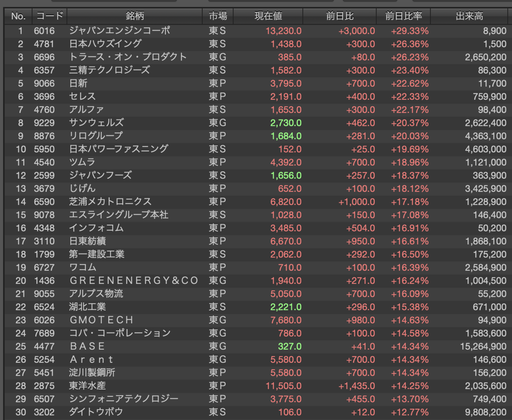
Task: Sort by the 銘柄 column header
Action: 135,16
